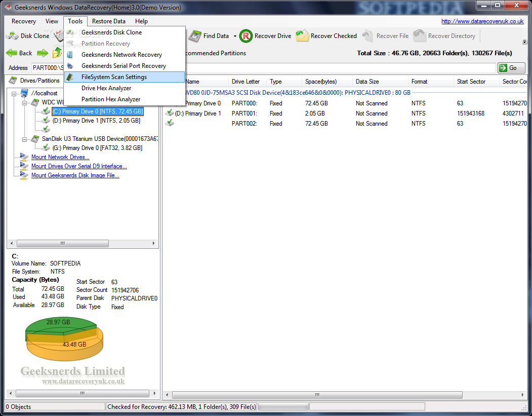The height and width of the screenshot is (416, 532).
Task: Click the Find Data magnifier icon
Action: (x=195, y=36)
